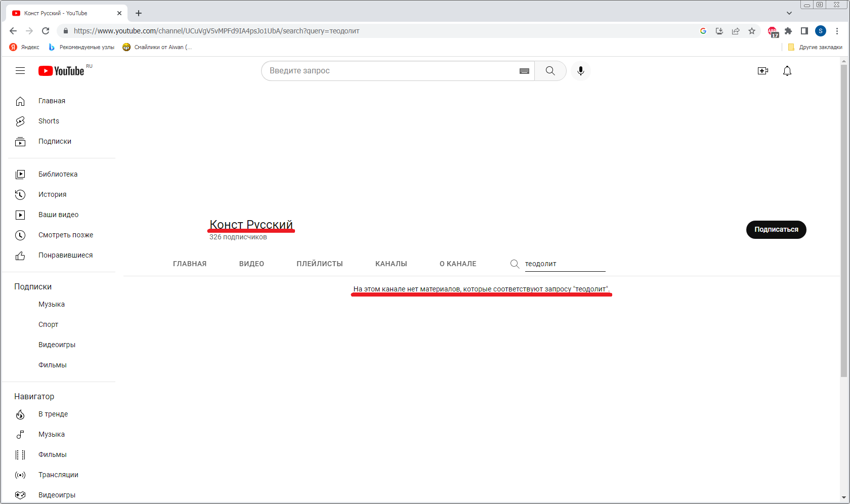This screenshot has height=504, width=850.
Task: Open the on-screen keyboard in the search box
Action: point(524,71)
